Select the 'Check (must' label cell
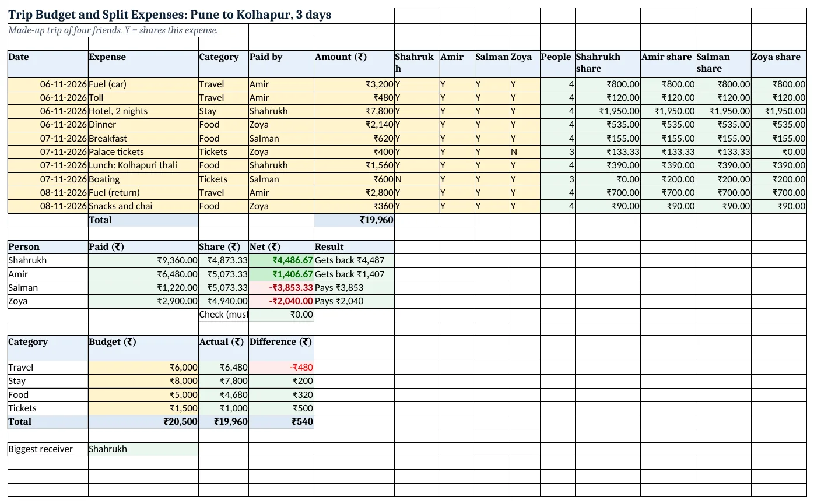The image size is (814, 504). pos(223,314)
